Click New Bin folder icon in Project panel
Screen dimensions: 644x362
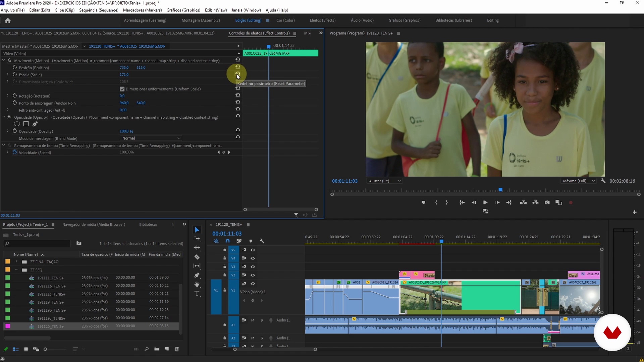click(x=156, y=349)
